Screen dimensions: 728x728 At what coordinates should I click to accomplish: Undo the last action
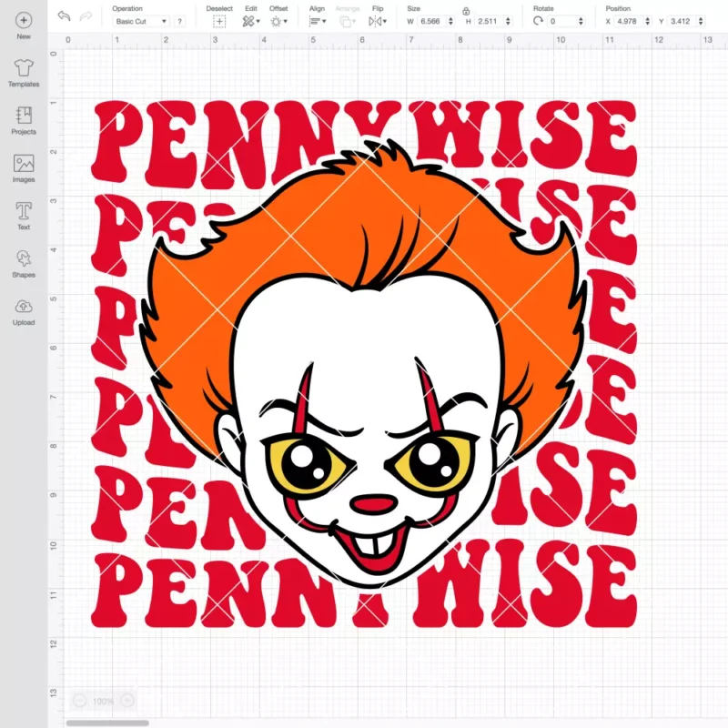tap(64, 16)
